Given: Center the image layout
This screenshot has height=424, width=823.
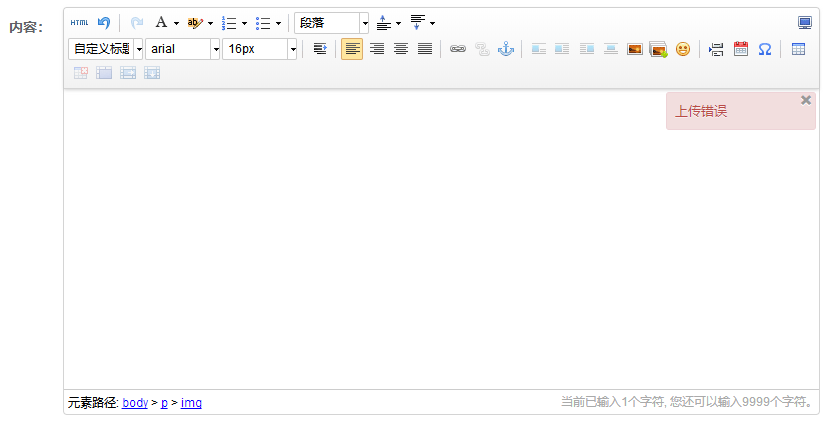Looking at the screenshot, I should (611, 49).
